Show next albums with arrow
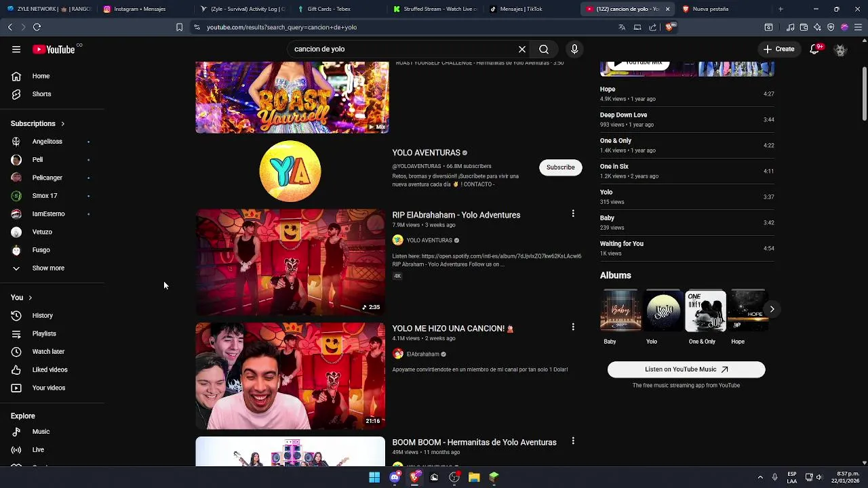This screenshot has height=488, width=868. click(x=772, y=309)
